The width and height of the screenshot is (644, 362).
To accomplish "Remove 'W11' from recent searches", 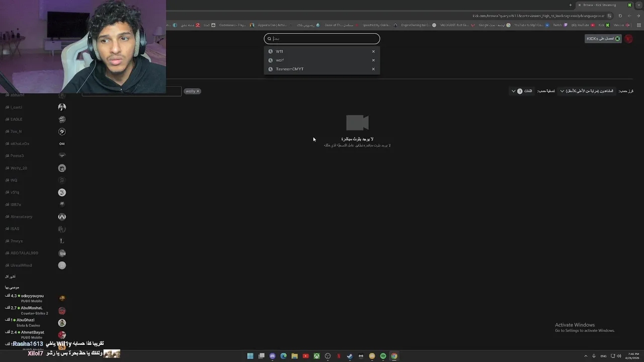I will click(373, 51).
